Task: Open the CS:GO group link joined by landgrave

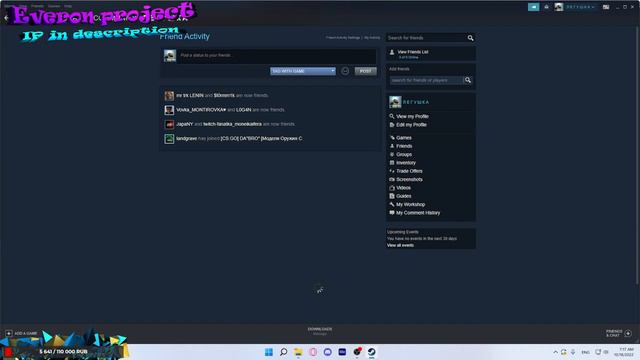Action: point(261,138)
